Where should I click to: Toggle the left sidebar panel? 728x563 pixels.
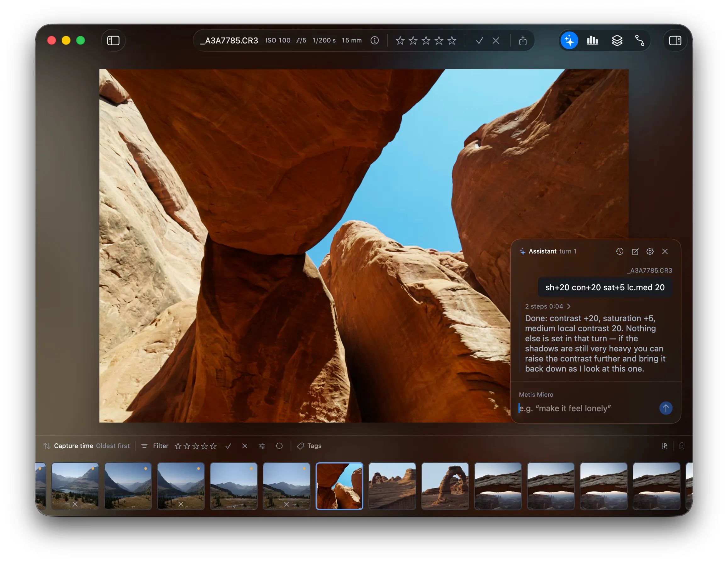113,41
